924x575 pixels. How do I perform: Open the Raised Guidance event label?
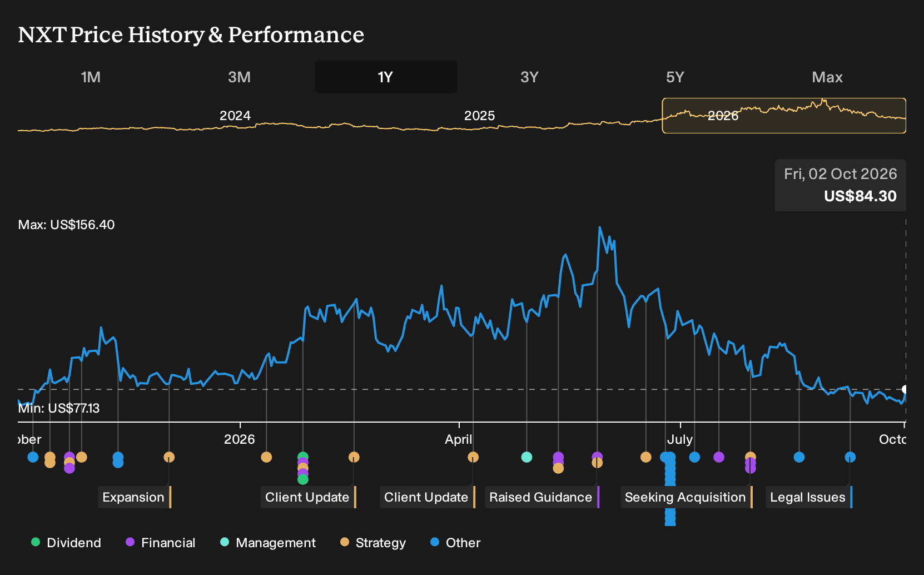[542, 497]
